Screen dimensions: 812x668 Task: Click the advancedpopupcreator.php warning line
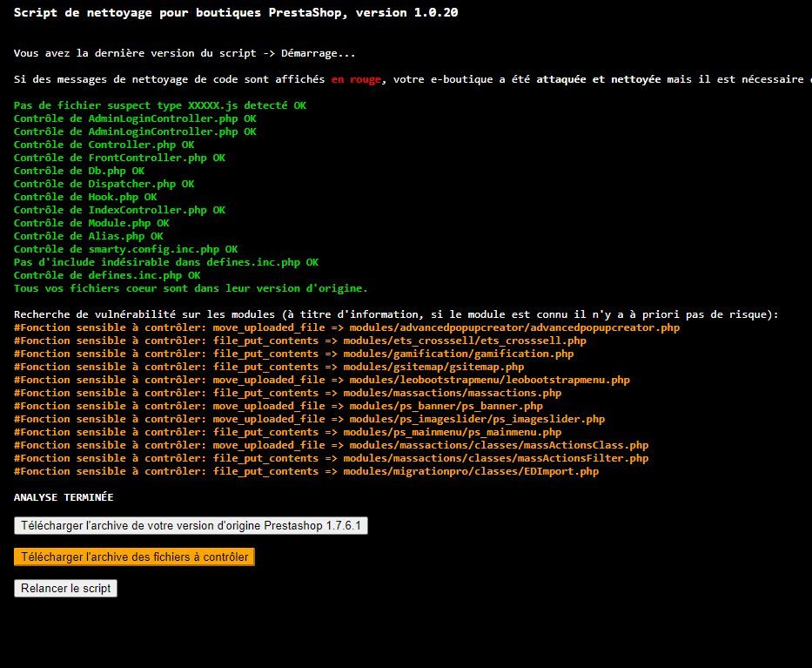pyautogui.click(x=347, y=327)
